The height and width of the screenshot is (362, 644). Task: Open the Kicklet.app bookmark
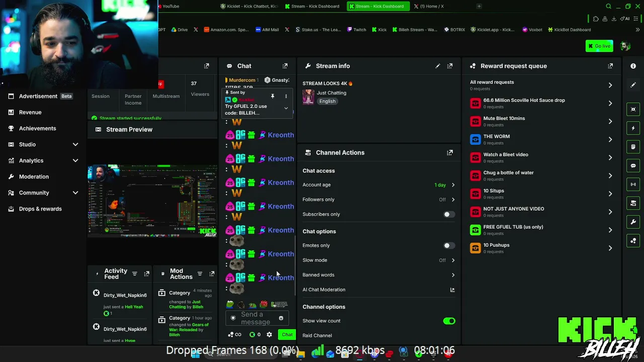click(x=493, y=30)
